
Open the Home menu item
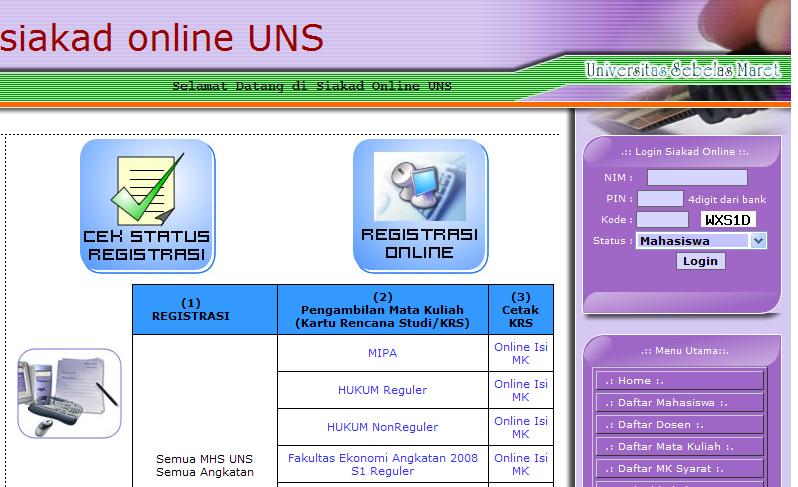tap(680, 381)
